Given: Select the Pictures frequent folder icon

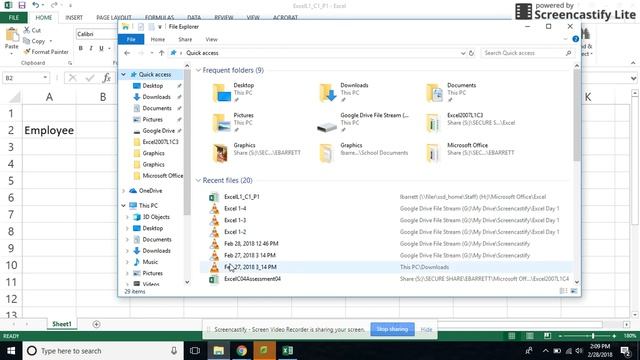Looking at the screenshot, I should (x=222, y=123).
